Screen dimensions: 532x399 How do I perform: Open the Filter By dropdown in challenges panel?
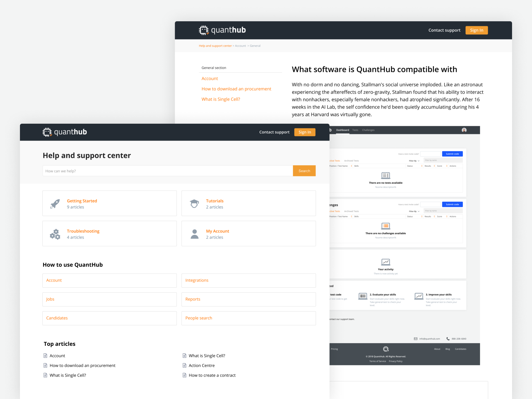point(414,211)
